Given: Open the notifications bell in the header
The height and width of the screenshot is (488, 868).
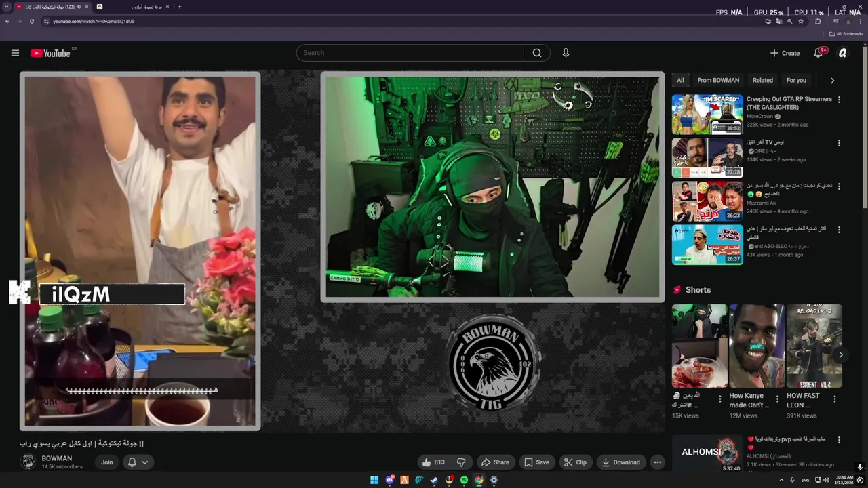Looking at the screenshot, I should click(x=818, y=53).
